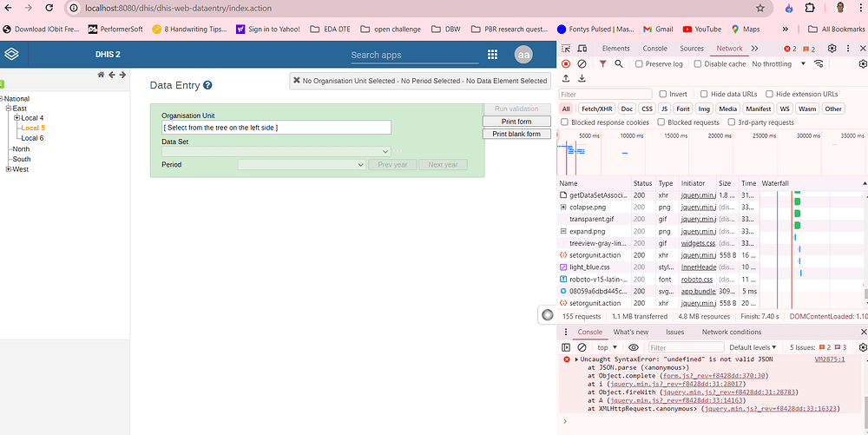Screen dimensions: 868x435
Task: Filter requests by Fetch/XHR
Action: (597, 109)
